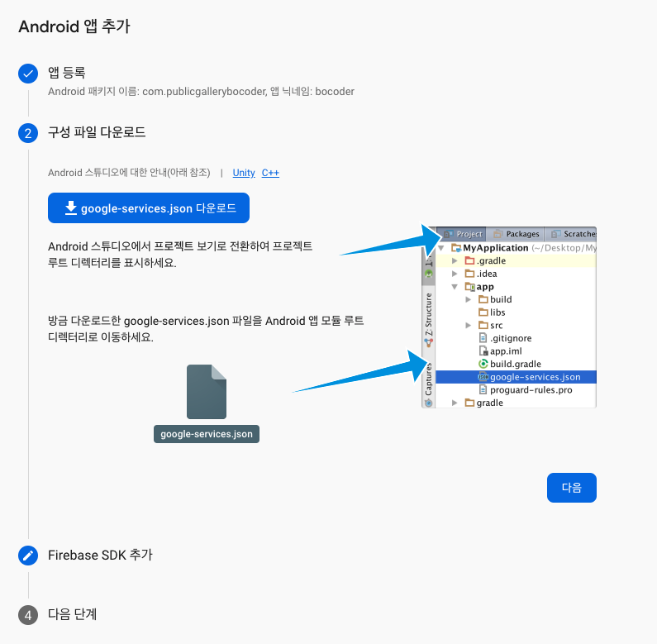Open the Firebase SDK 추가 step heading
Image resolution: width=657 pixels, height=644 pixels.
coord(100,555)
